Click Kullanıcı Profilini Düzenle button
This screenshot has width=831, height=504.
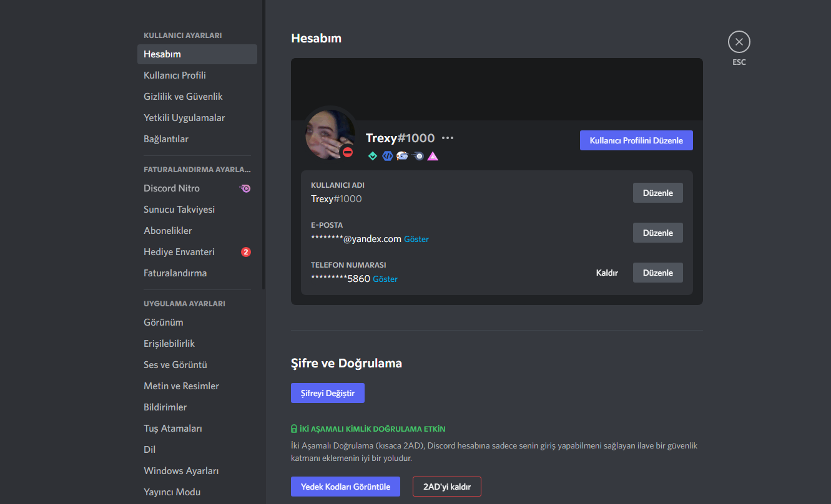pos(636,140)
